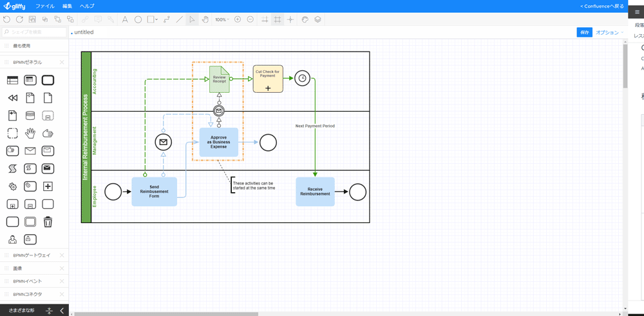Image resolution: width=644 pixels, height=316 pixels.
Task: Open the layers panel icon
Action: pos(317,19)
